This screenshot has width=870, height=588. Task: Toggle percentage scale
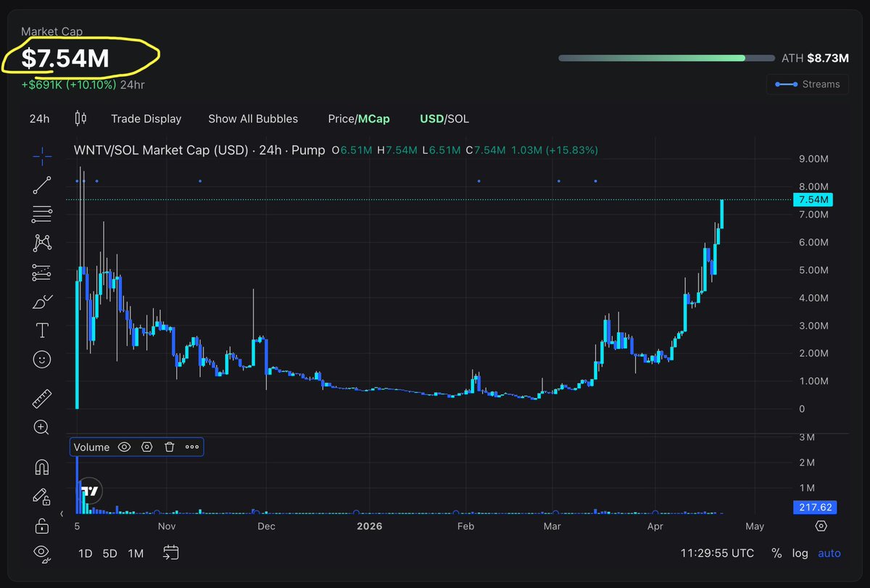776,553
